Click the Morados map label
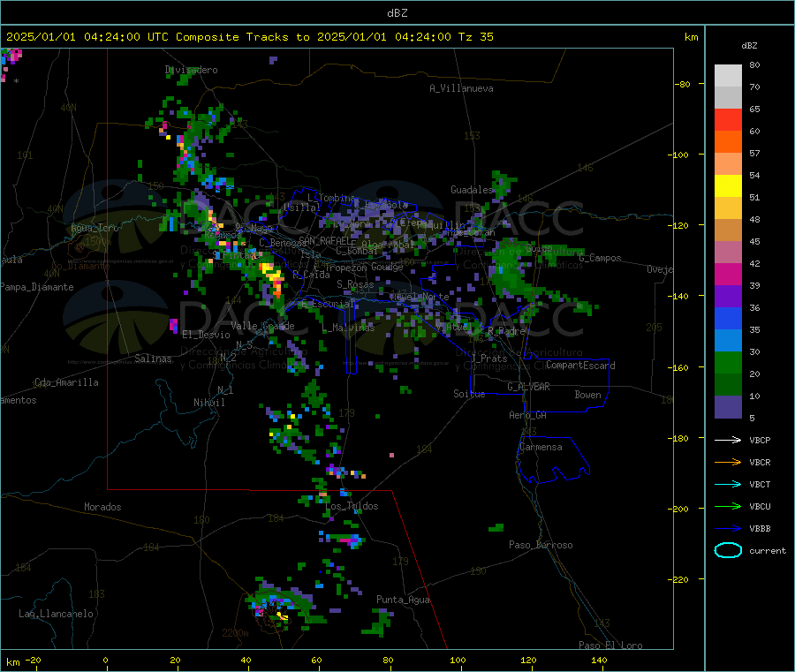Viewport: 795px width, 672px height. point(102,507)
